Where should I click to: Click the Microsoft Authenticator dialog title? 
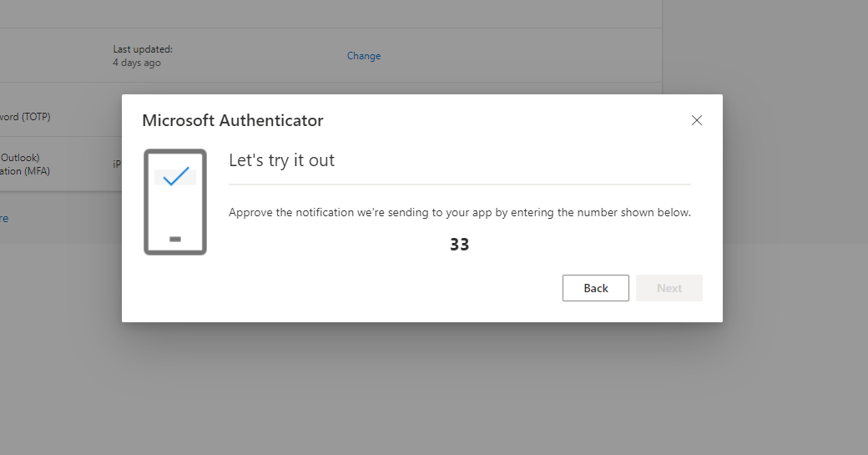[233, 120]
